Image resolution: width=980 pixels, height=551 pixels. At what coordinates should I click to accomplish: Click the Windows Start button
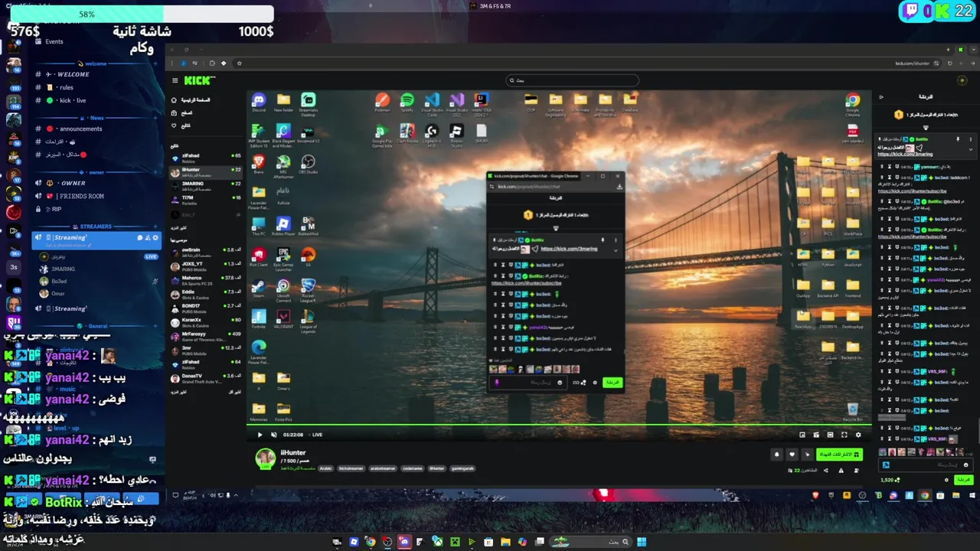[642, 542]
